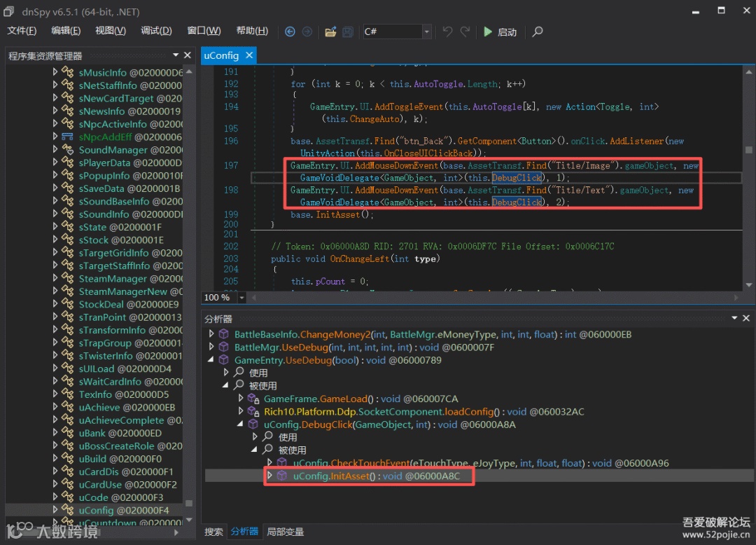
Task: Collapse the GameEntry.UseDebug analyzer node
Action: (x=212, y=360)
